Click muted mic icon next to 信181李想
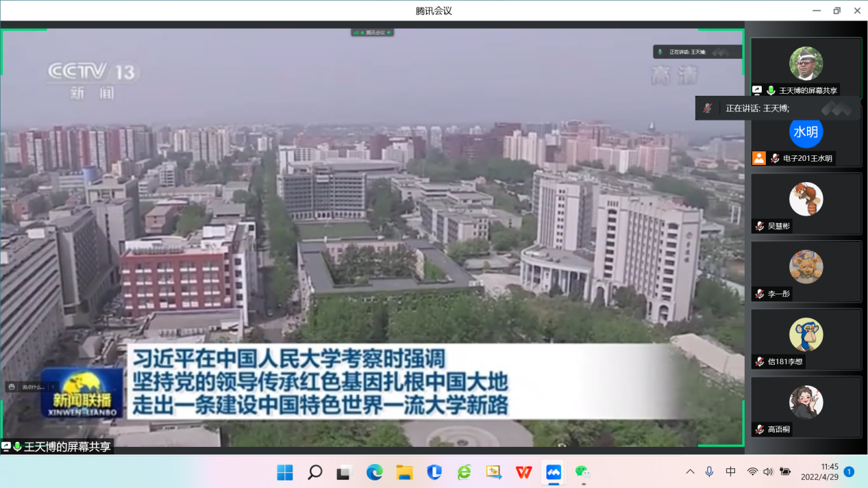The image size is (868, 488). [x=759, y=361]
